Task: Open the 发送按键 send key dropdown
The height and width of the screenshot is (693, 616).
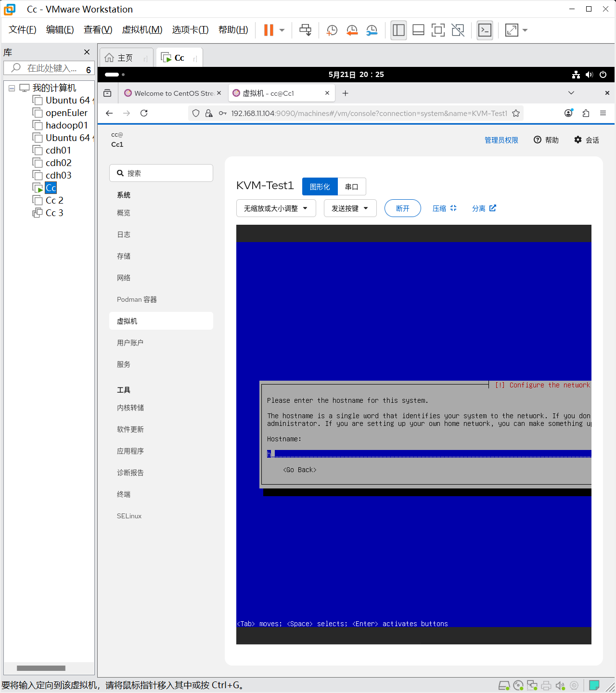Action: [350, 208]
